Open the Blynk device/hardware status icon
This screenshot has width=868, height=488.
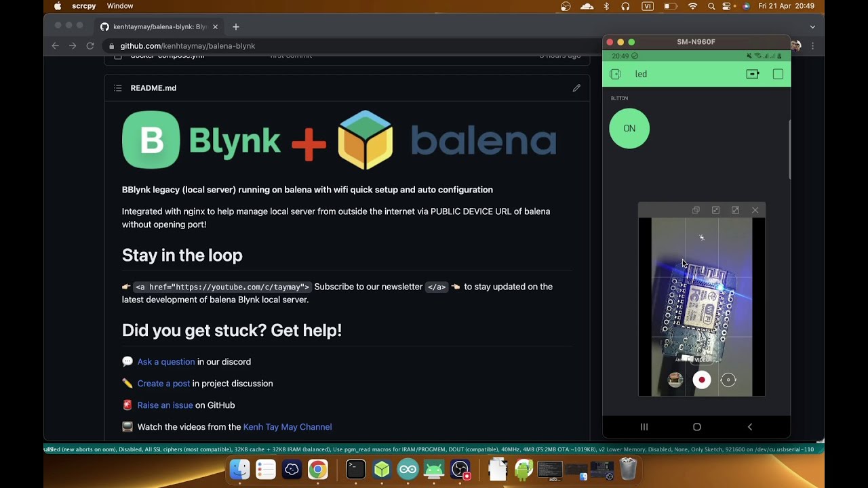[753, 74]
